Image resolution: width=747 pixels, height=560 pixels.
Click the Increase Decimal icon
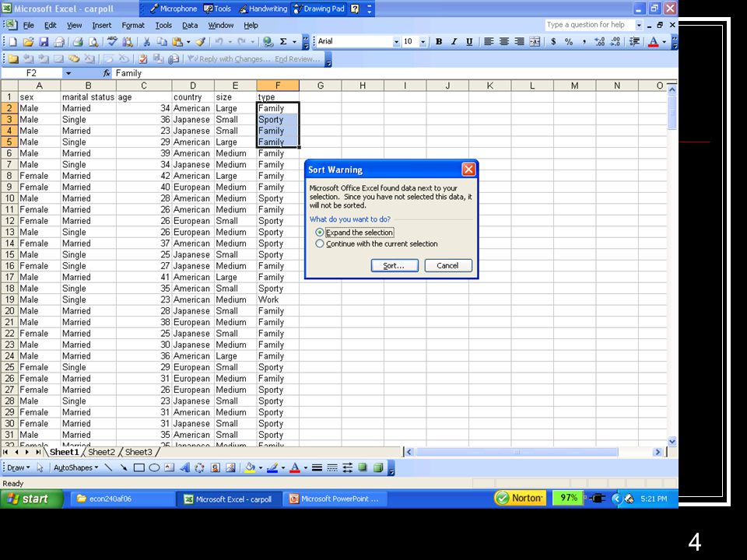[x=599, y=42]
